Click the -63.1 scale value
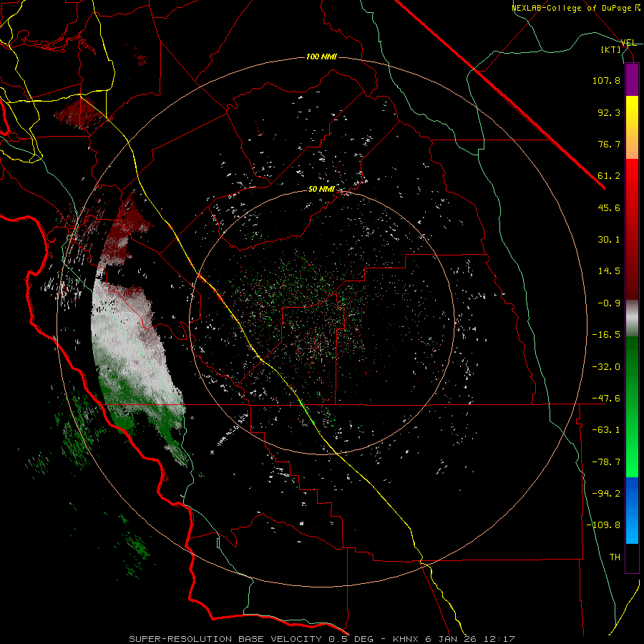The width and height of the screenshot is (644, 644). [606, 430]
